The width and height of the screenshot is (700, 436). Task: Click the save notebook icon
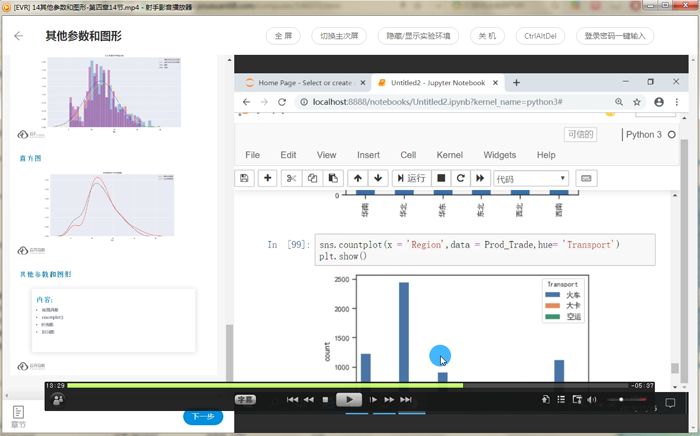click(x=244, y=178)
